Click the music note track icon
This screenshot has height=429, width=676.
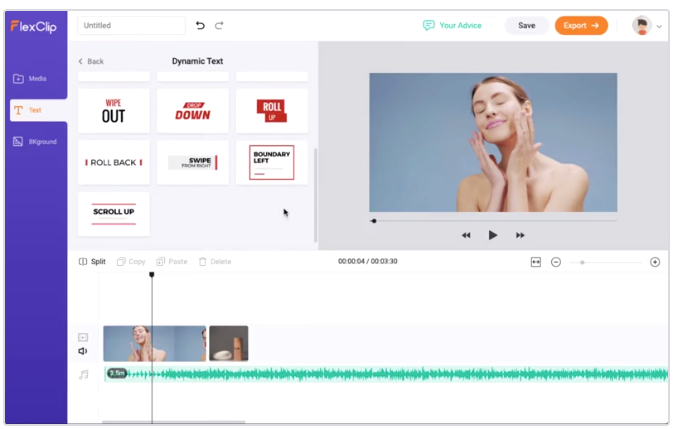coord(84,374)
